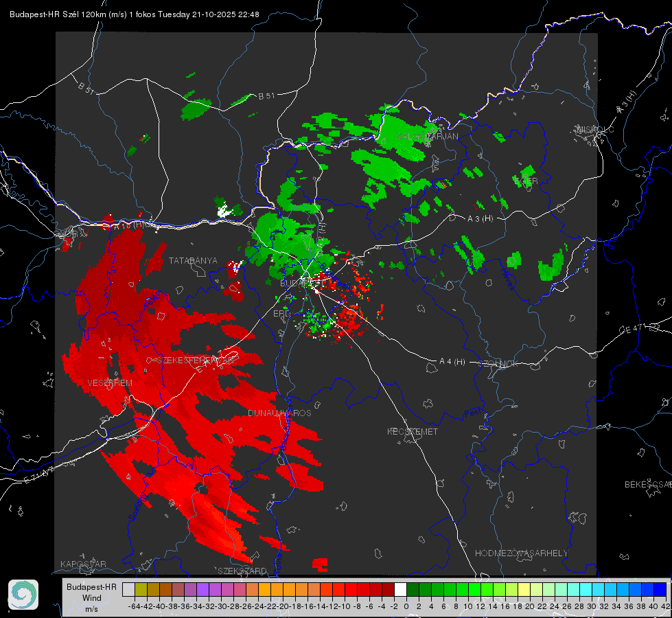Click the SZEKSZARD city label
Viewport: 672px width, 618px height.
click(242, 571)
